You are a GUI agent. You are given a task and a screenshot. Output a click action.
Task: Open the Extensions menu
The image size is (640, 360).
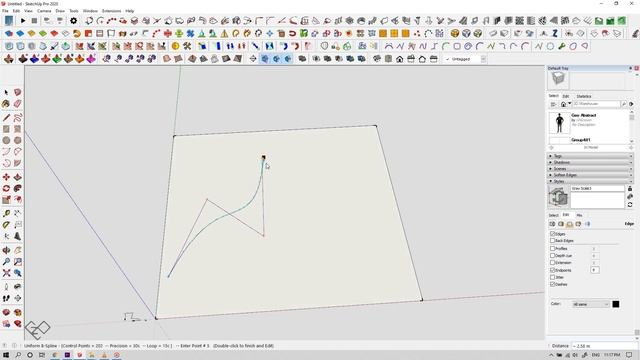pyautogui.click(x=111, y=11)
